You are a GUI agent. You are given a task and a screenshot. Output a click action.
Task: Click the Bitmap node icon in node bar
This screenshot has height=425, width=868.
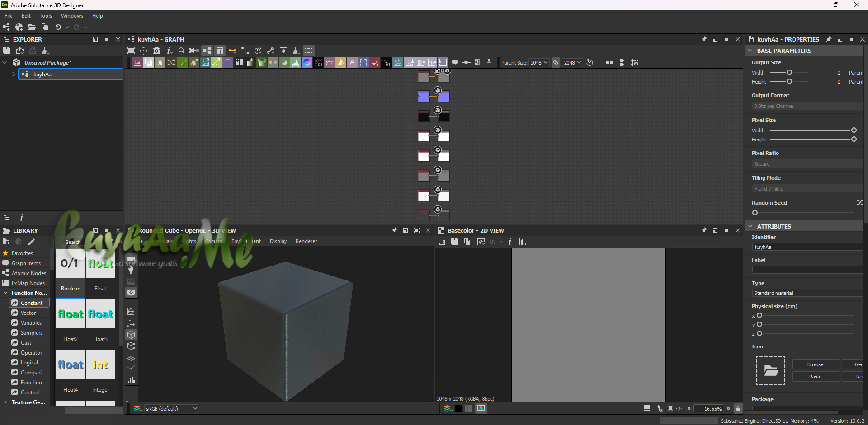coord(137,62)
